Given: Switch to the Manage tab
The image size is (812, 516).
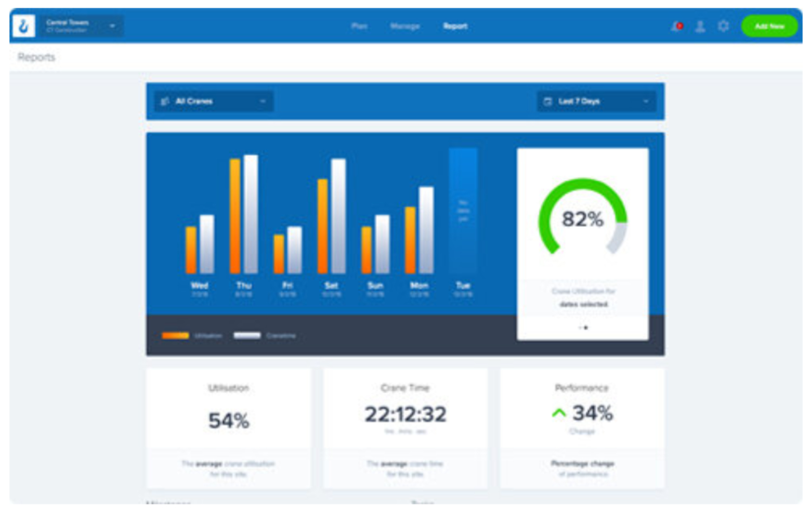Looking at the screenshot, I should [x=404, y=26].
